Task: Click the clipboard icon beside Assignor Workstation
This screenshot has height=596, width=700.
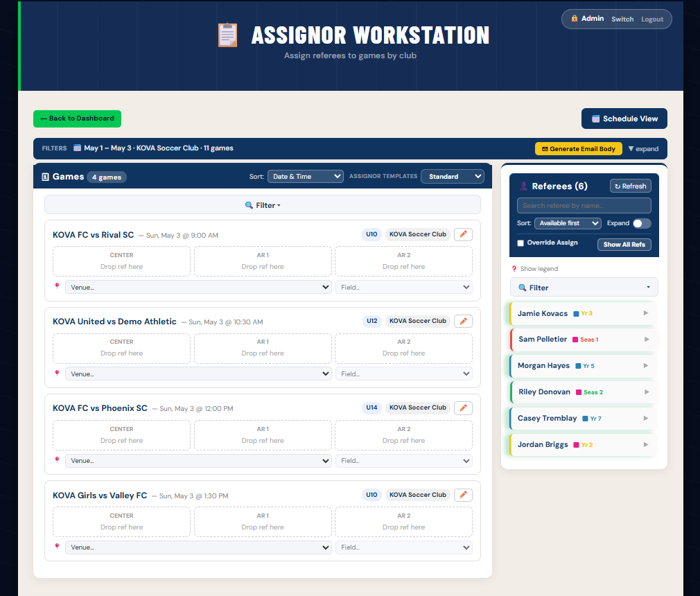Action: click(x=228, y=35)
